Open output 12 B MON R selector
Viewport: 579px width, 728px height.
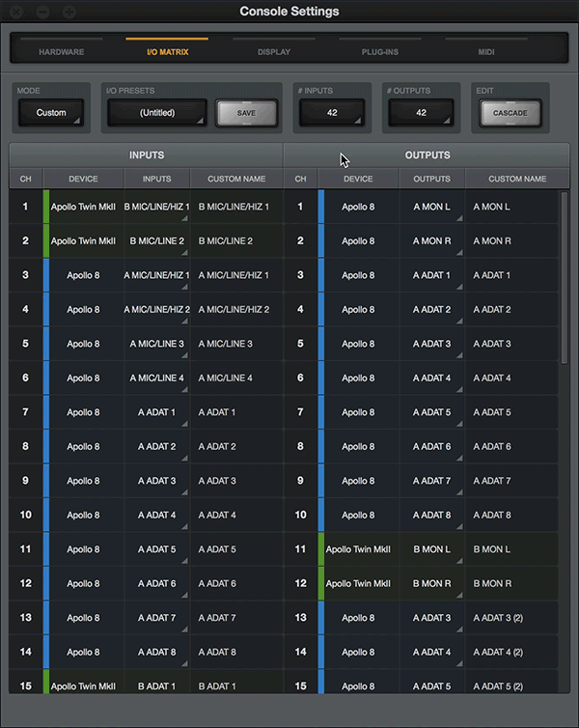pos(432,583)
